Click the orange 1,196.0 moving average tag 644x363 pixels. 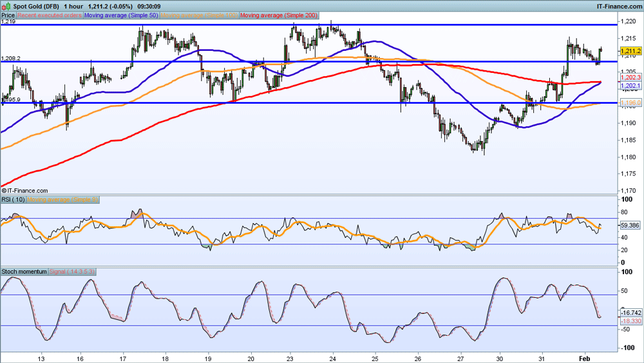click(x=630, y=103)
